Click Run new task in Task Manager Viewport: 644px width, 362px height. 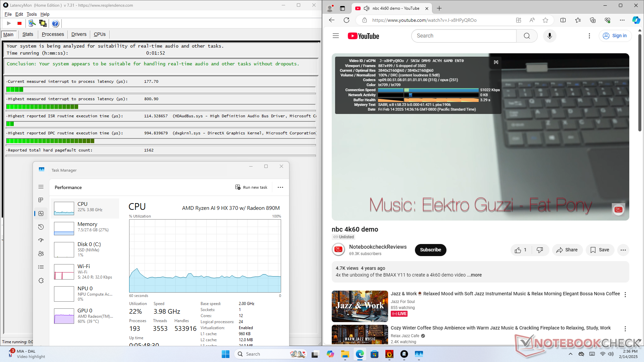(251, 187)
